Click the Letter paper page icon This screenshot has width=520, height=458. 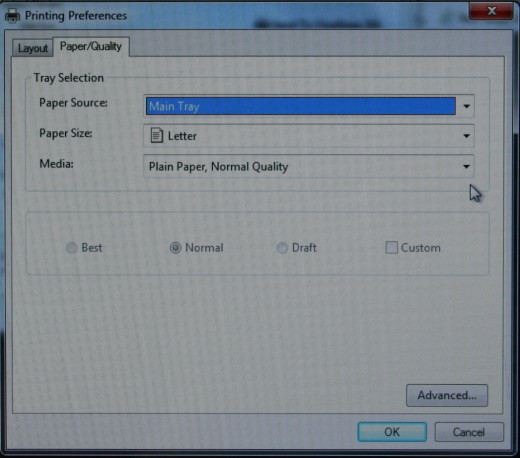coord(157,136)
